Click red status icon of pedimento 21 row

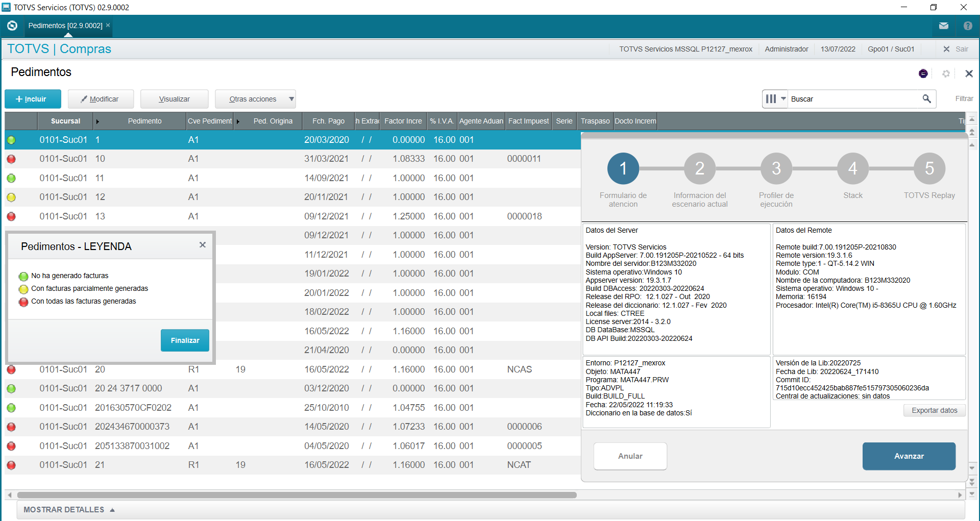(11, 465)
